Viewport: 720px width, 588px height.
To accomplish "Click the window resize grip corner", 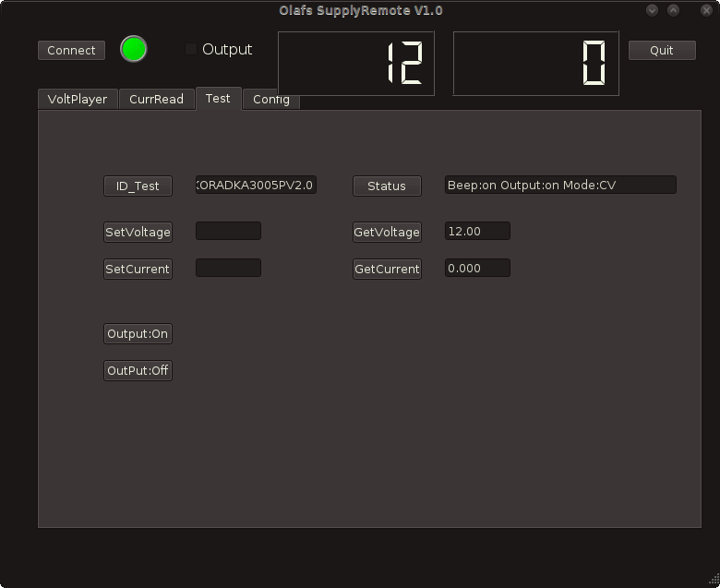I will [x=714, y=582].
